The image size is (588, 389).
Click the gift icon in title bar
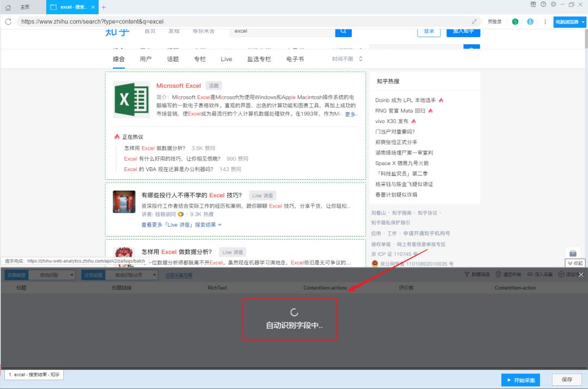tap(533, 4)
